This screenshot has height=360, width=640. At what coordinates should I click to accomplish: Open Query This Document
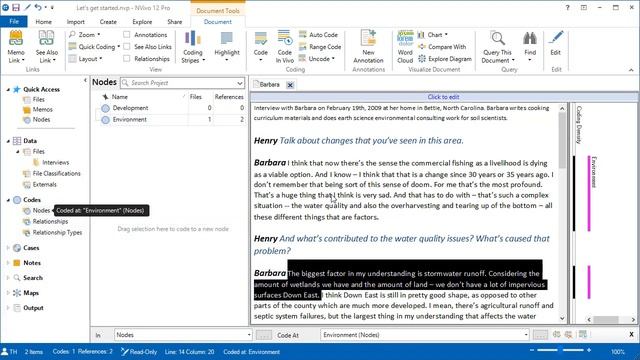[x=498, y=47]
